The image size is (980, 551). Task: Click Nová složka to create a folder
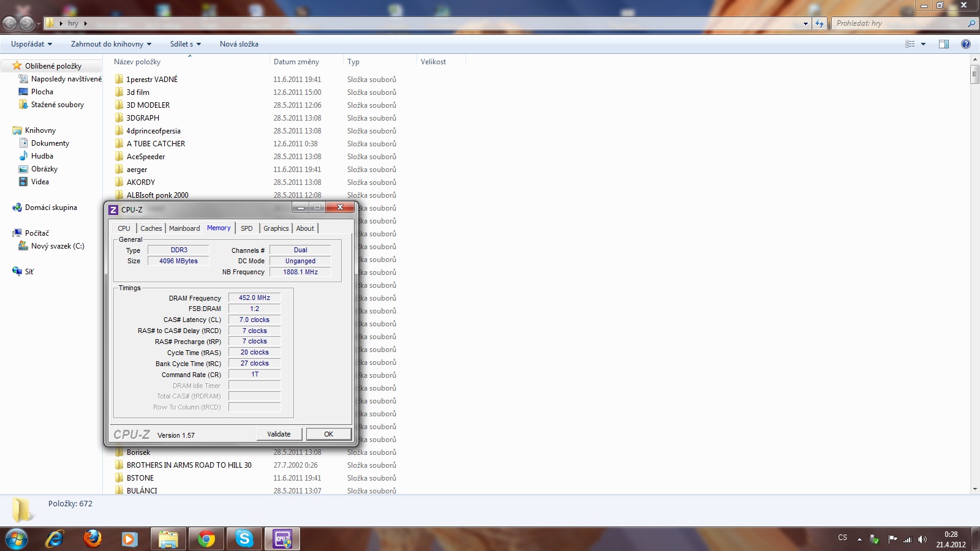(239, 44)
